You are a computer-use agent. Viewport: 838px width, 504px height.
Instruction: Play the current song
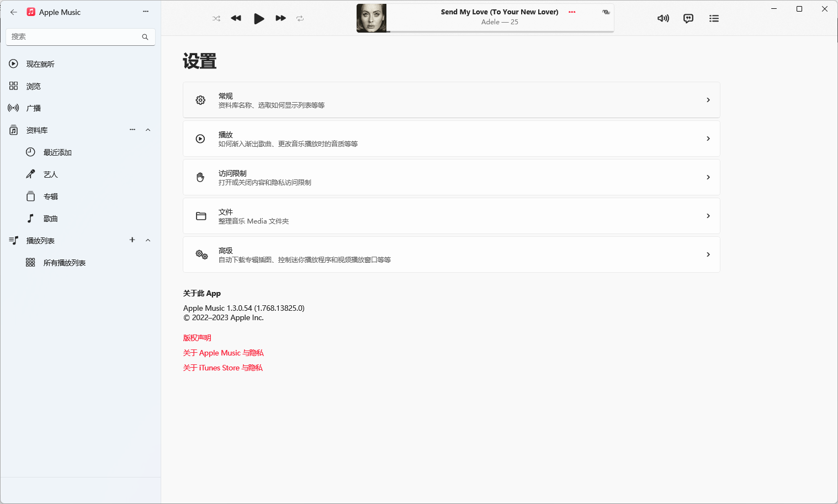pyautogui.click(x=258, y=19)
